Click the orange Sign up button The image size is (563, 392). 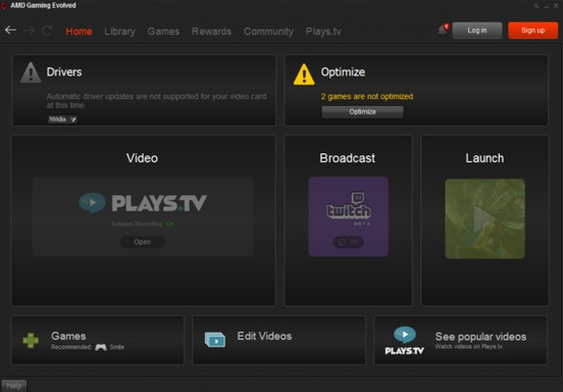[533, 30]
